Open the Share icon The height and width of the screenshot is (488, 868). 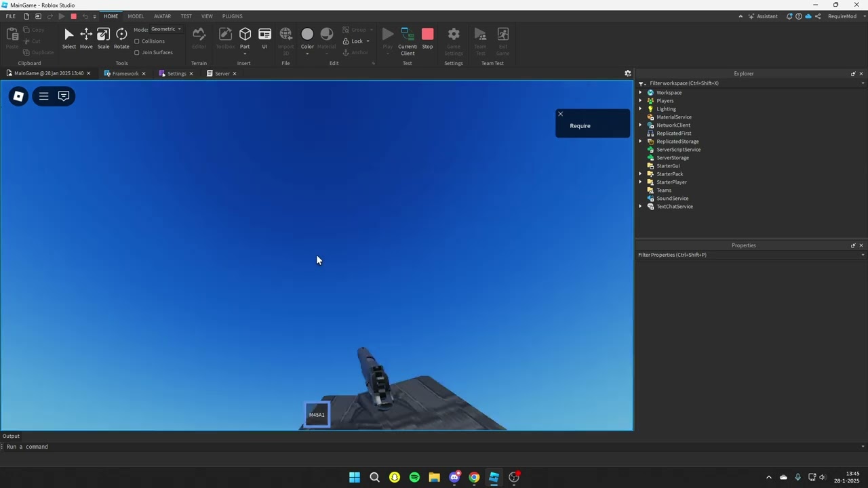[818, 16]
